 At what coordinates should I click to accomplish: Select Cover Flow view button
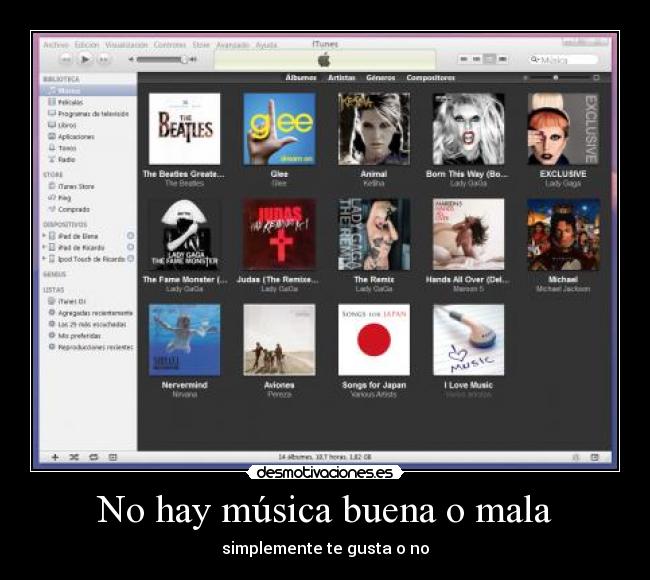point(502,59)
